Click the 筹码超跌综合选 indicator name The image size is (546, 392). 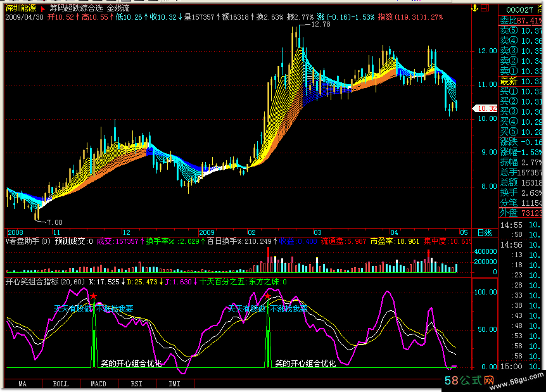tap(76, 9)
